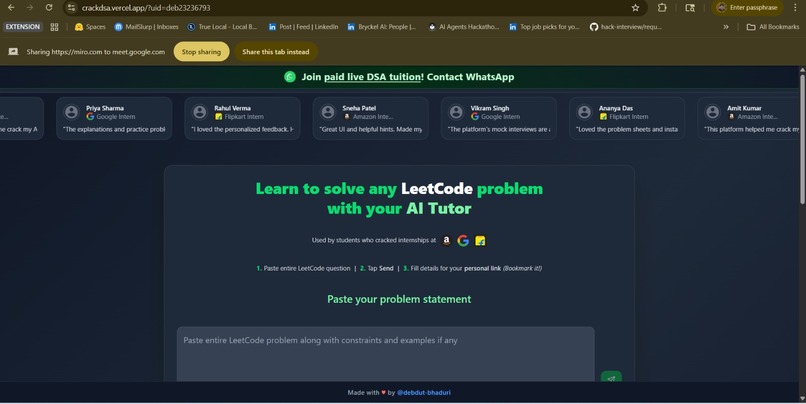
Task: Open the Spaces bookmark
Action: pyautogui.click(x=90, y=27)
